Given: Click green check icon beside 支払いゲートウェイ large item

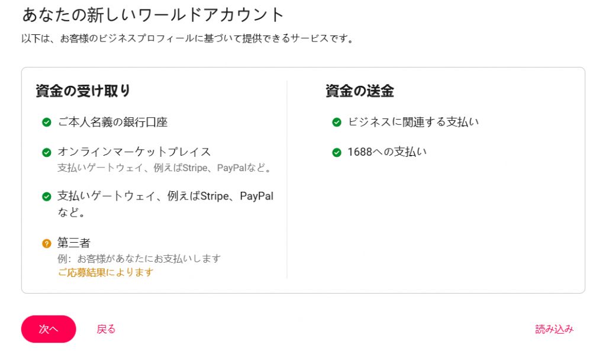Looking at the screenshot, I should [x=46, y=197].
